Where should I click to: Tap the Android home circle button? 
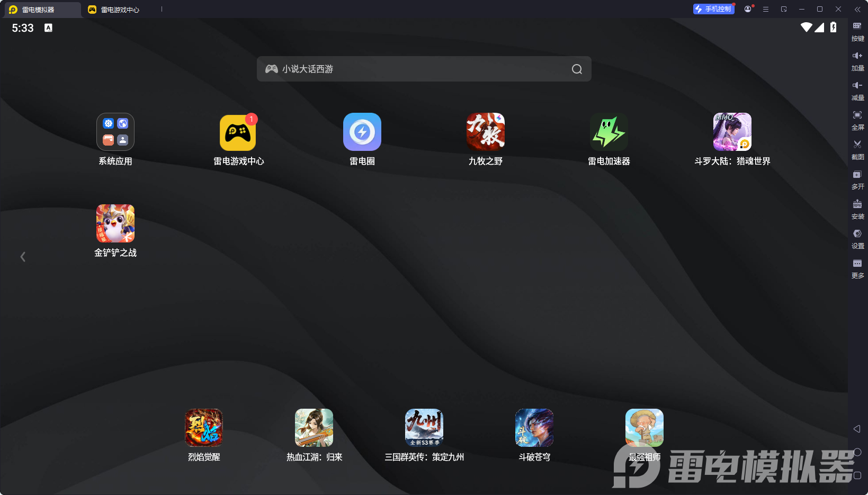(857, 452)
